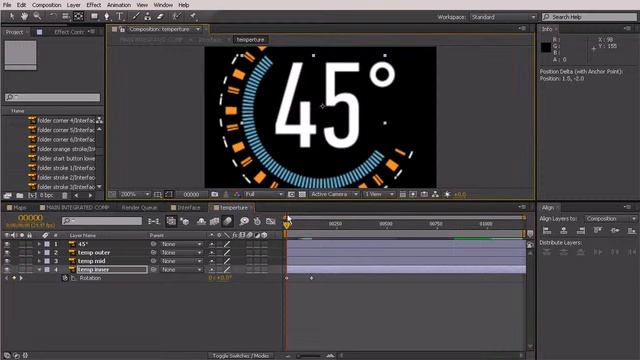The width and height of the screenshot is (640, 360).
Task: Open flowchart icon in viewer bottom bar
Action: point(436,194)
